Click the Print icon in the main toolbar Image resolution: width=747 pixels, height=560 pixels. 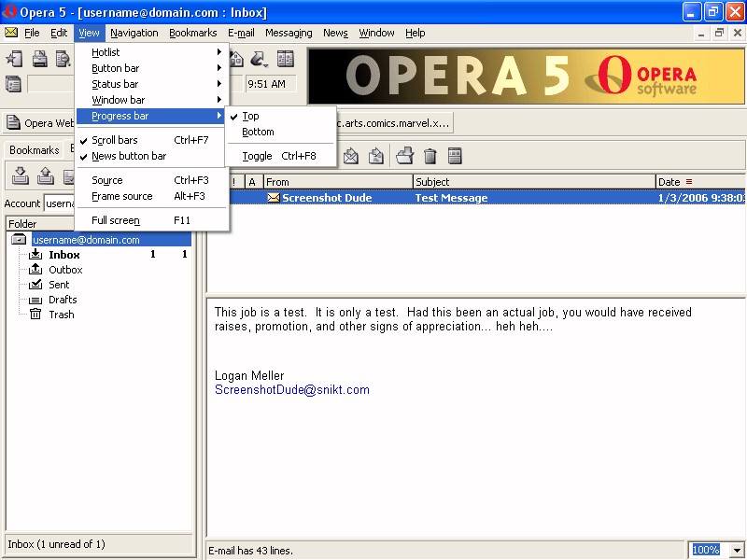[x=39, y=59]
